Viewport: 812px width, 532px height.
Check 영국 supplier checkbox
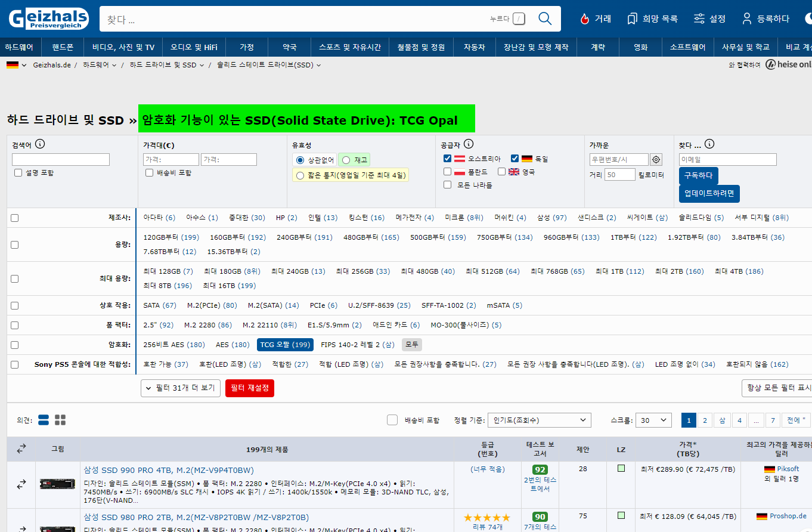click(x=502, y=172)
